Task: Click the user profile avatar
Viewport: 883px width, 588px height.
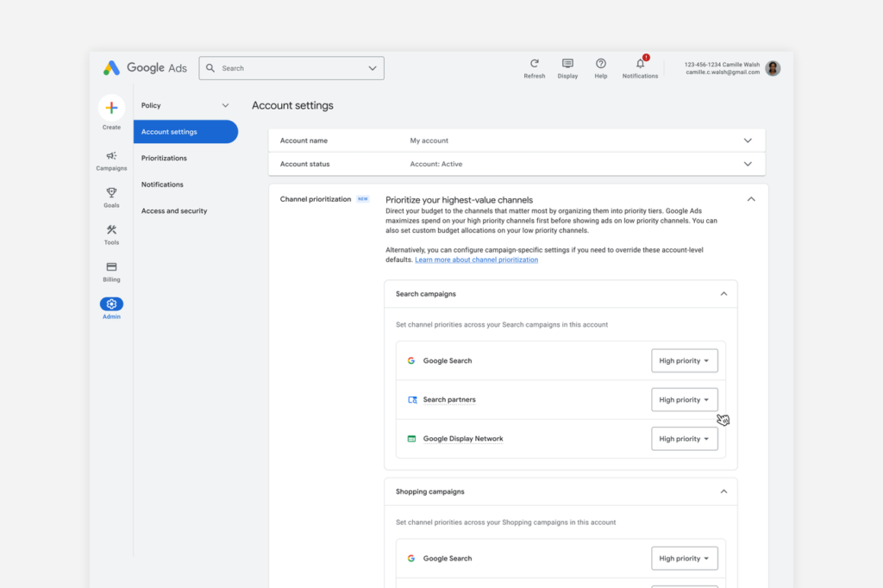Action: [773, 68]
